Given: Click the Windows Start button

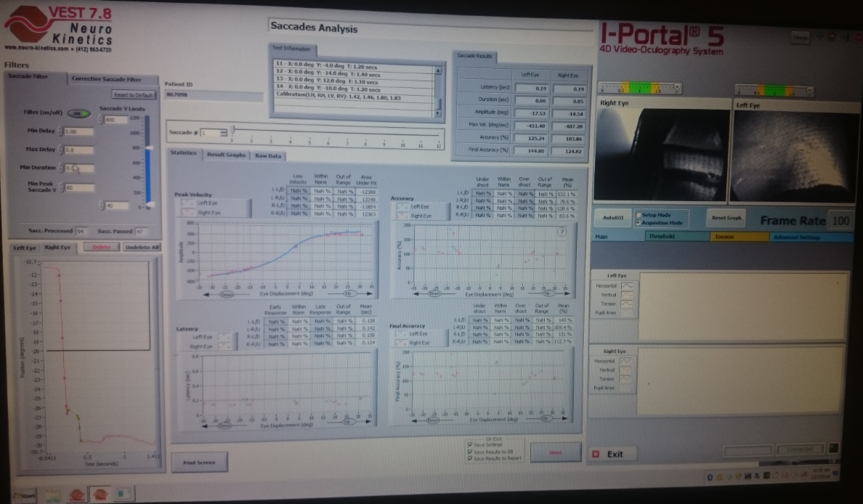Looking at the screenshot, I should (24, 495).
